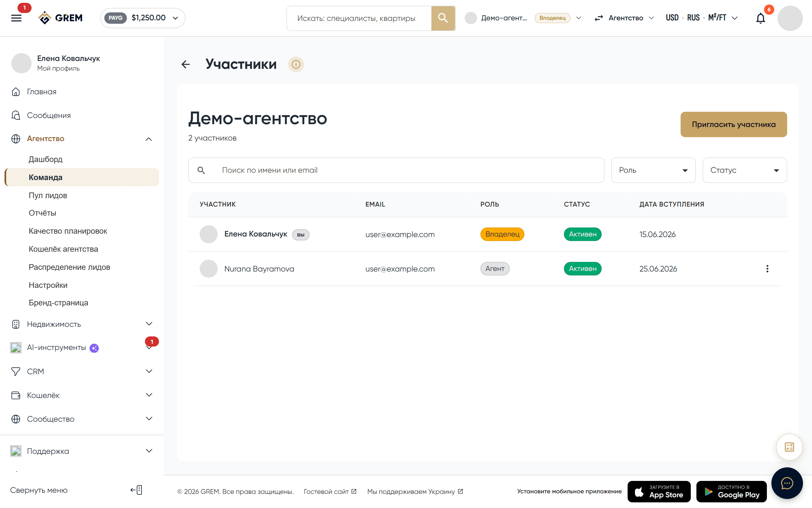Click the profile avatar in header
Screen dimensions: 812x508
click(x=790, y=18)
